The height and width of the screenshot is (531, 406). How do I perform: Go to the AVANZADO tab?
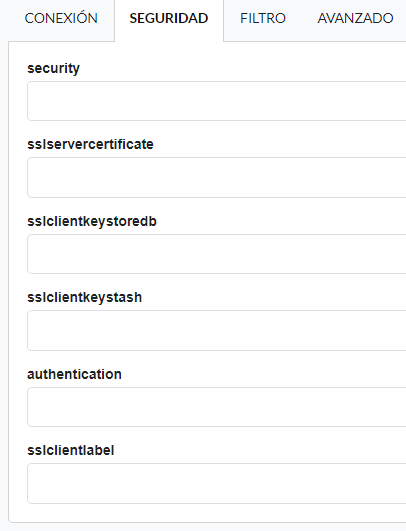(x=355, y=18)
